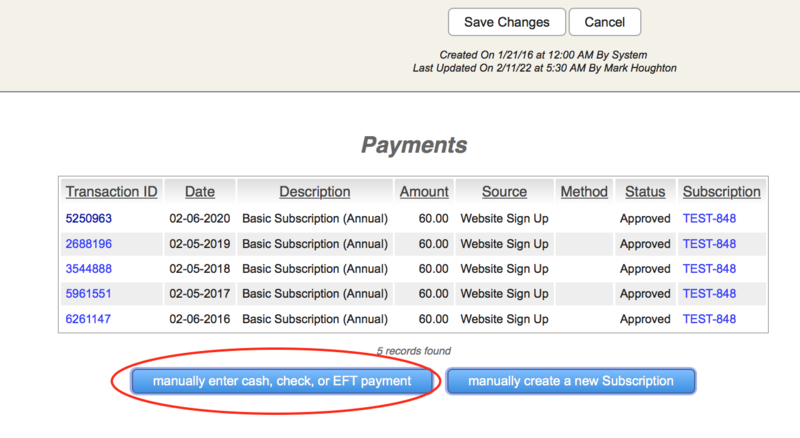Click manually create a new Subscription
Image resolution: width=800 pixels, height=438 pixels.
[x=570, y=381]
